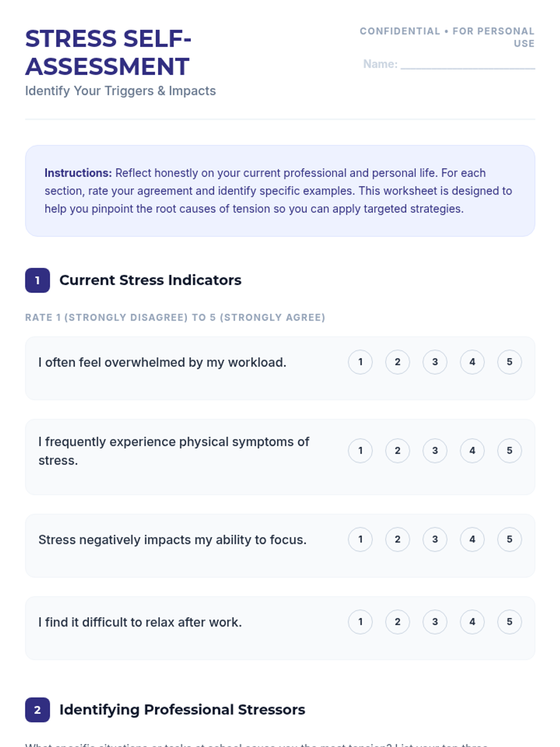560x747 pixels.
Task: Select 4 for physical symptoms statement
Action: (x=472, y=451)
